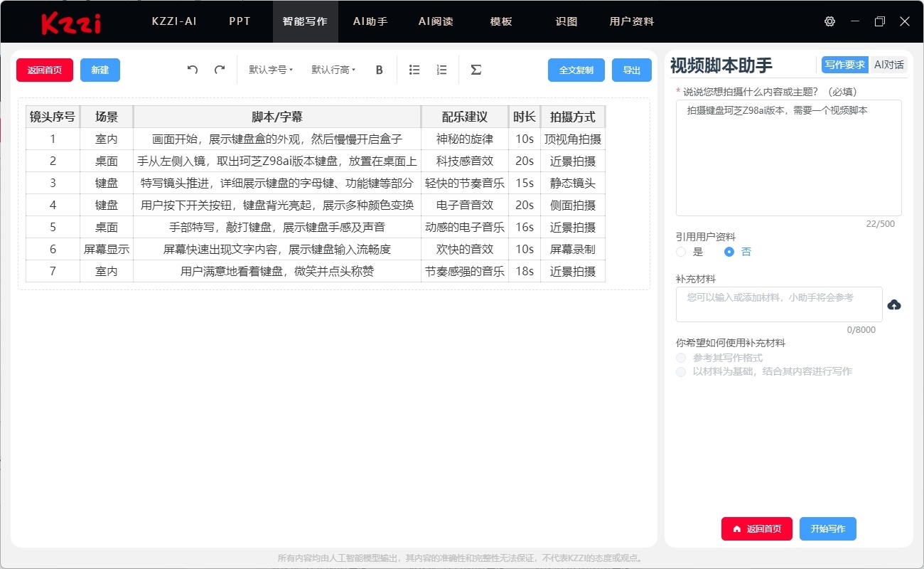The image size is (924, 569).
Task: Click the cell 科技感音效
Action: point(465,161)
